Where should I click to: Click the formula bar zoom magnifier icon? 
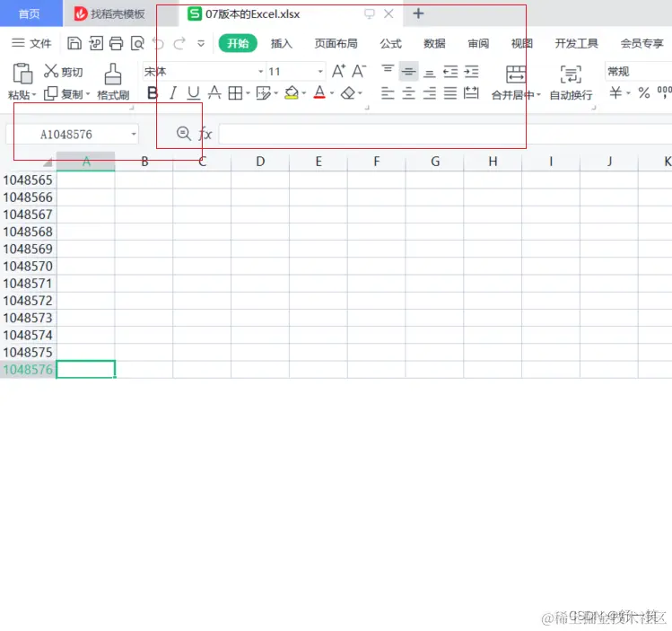[184, 134]
